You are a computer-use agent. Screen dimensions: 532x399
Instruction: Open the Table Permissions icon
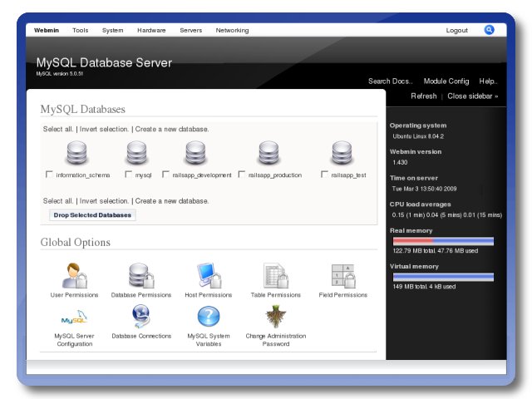pos(275,275)
